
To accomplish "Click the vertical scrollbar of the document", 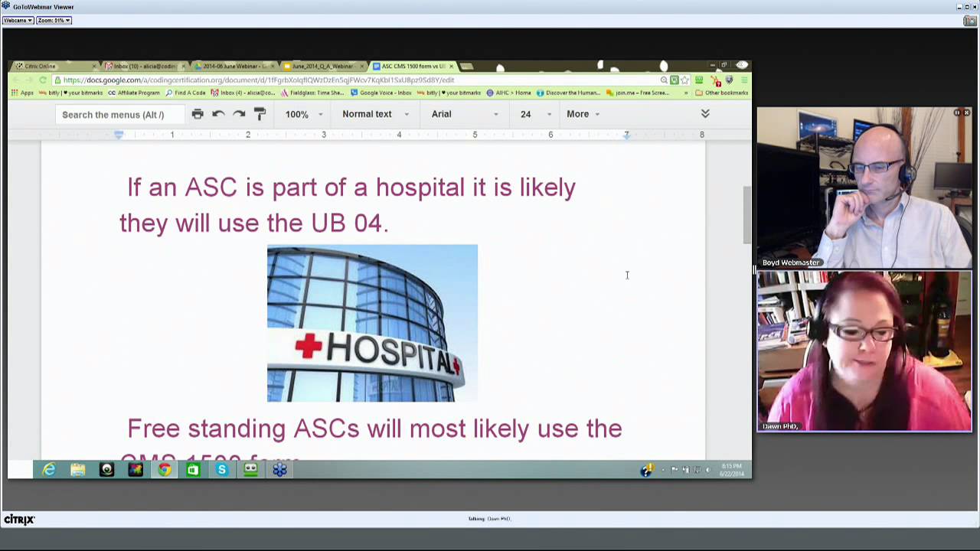I will tap(747, 216).
